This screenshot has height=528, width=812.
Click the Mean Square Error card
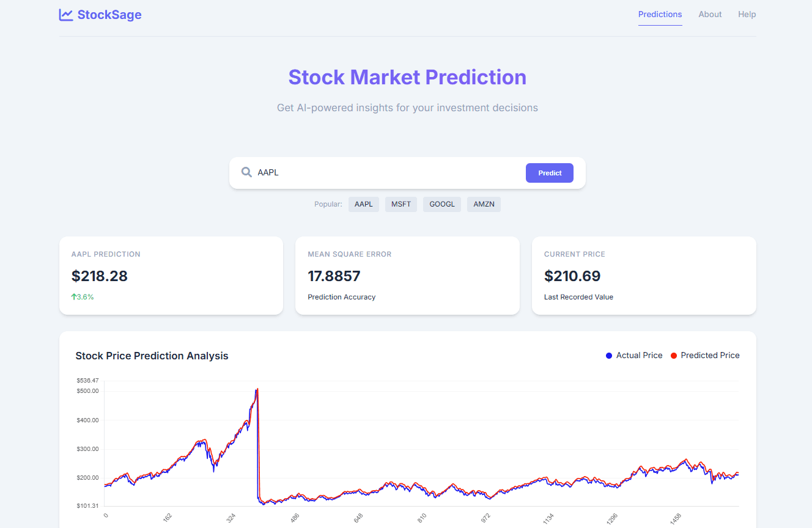407,276
